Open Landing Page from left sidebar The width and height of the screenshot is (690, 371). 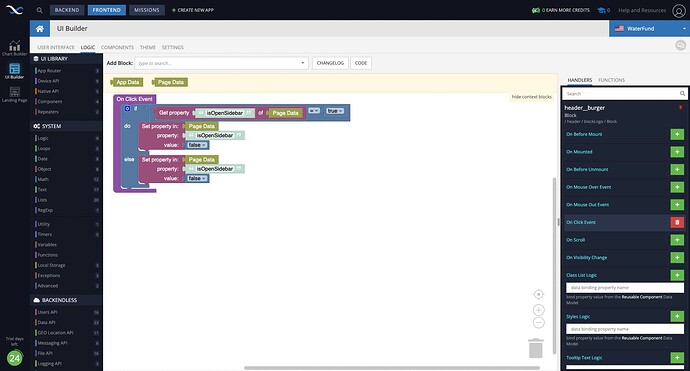click(x=15, y=94)
